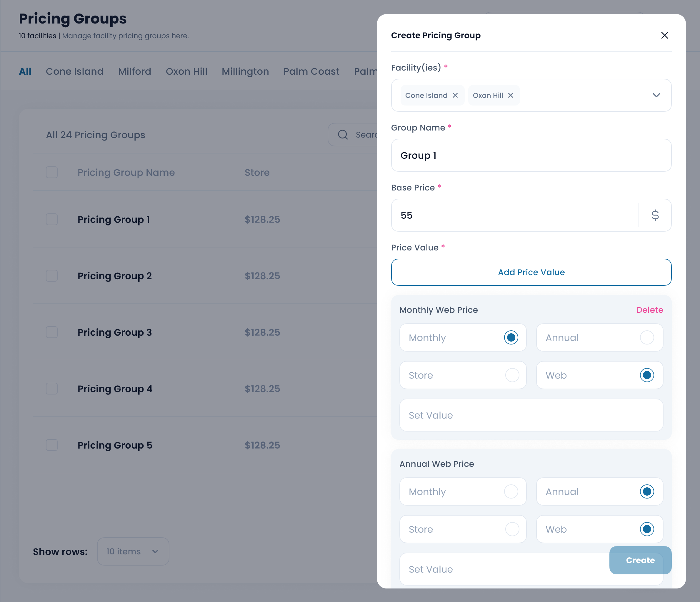Toggle the select-all header checkbox
Screen dimensions: 700x602
pos(52,172)
